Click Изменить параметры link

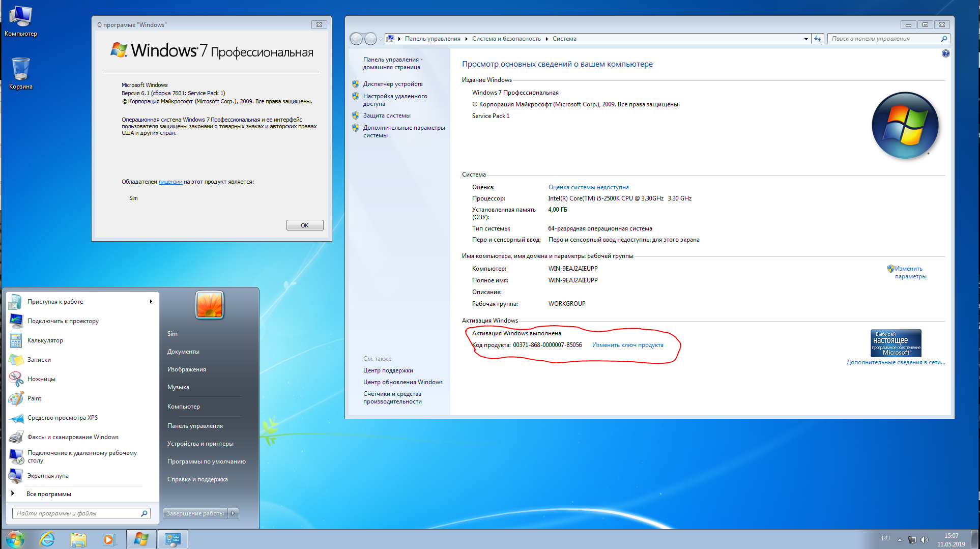point(910,272)
